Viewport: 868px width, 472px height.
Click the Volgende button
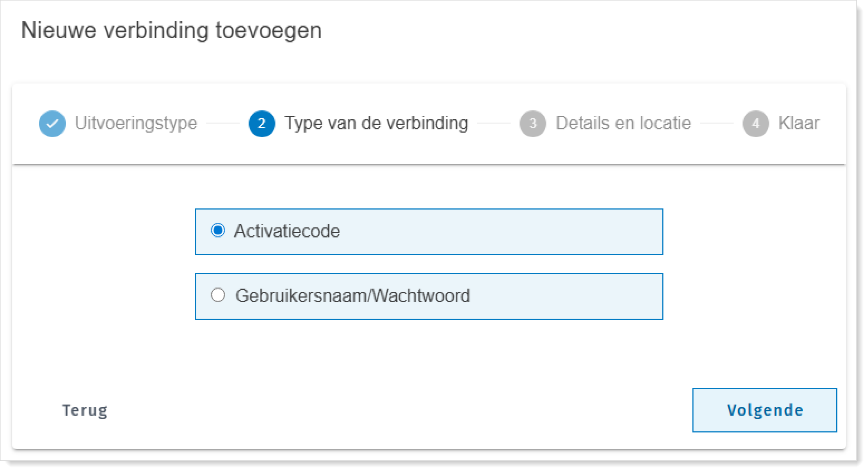click(764, 410)
